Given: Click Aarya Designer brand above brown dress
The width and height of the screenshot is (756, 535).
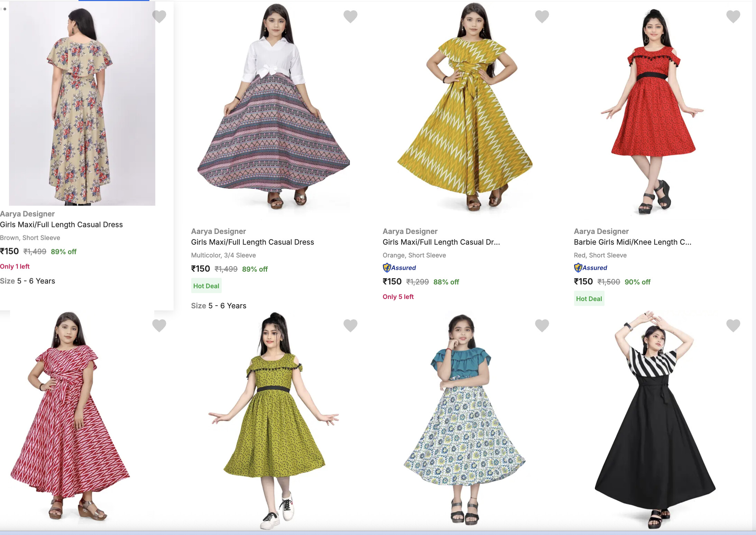Looking at the screenshot, I should (x=27, y=214).
